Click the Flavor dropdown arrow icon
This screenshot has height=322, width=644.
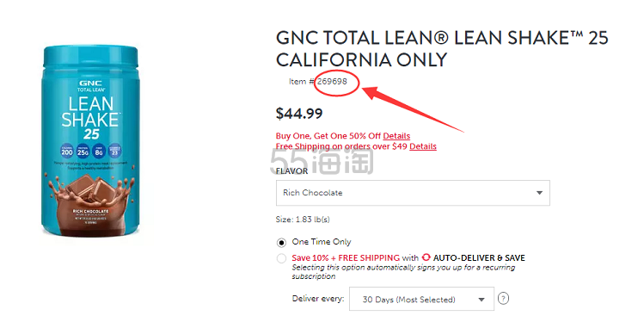click(x=539, y=193)
